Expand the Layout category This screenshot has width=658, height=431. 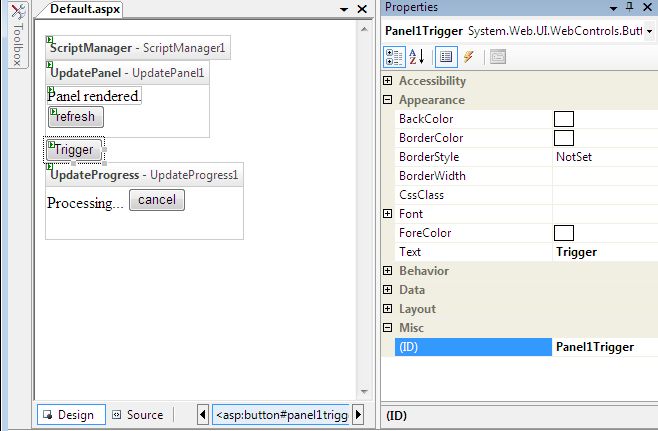(x=388, y=308)
